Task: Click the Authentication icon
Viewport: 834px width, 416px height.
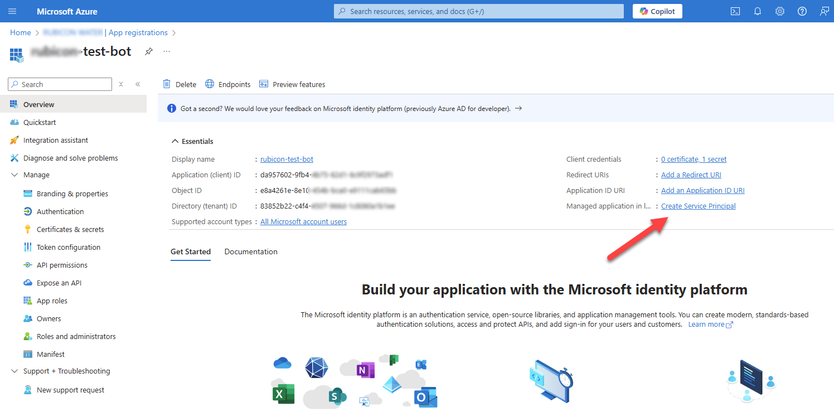Action: pyautogui.click(x=28, y=212)
